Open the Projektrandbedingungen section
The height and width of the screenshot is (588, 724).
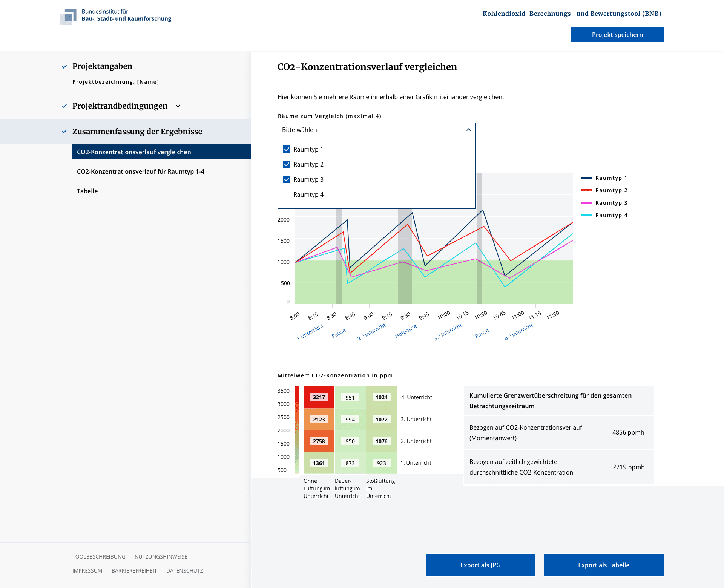tap(120, 106)
